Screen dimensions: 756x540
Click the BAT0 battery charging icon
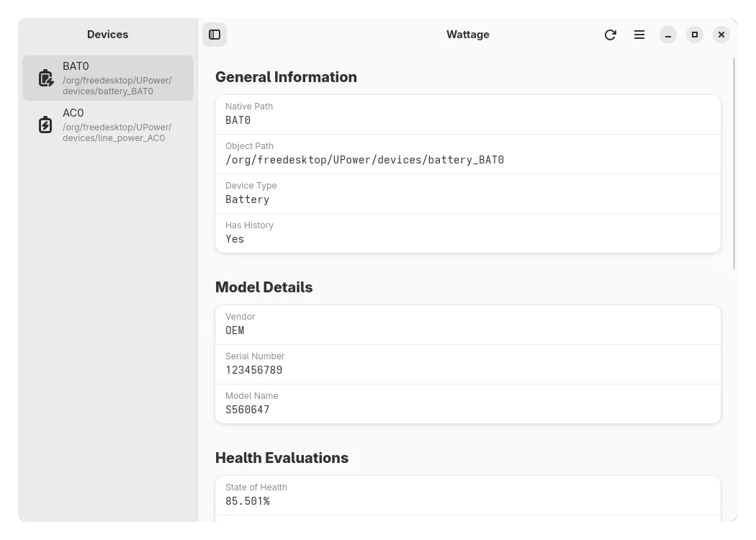point(46,78)
